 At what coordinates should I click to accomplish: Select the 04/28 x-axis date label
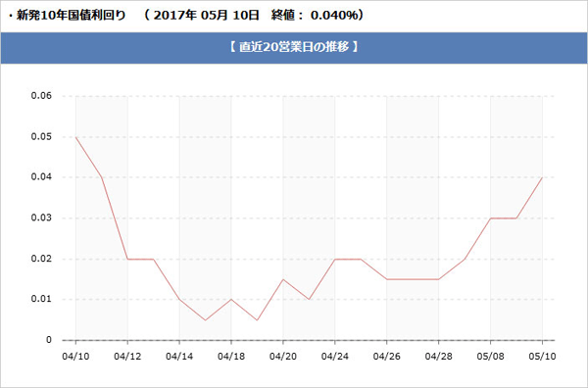[x=438, y=356]
